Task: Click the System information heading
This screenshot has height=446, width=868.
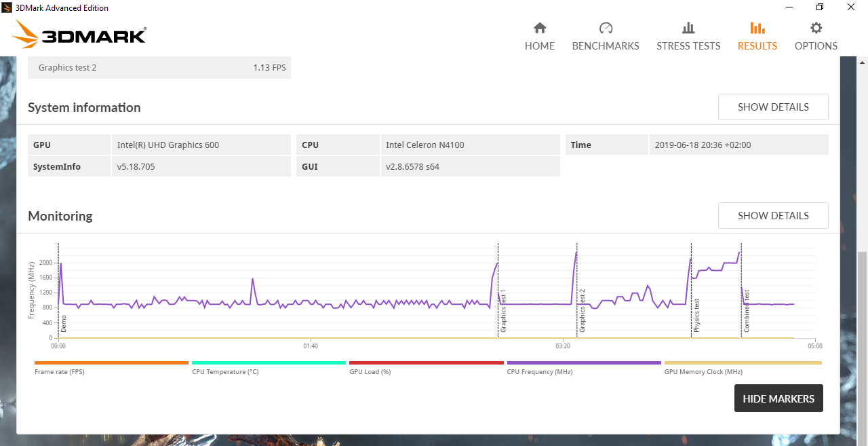Action: click(84, 107)
